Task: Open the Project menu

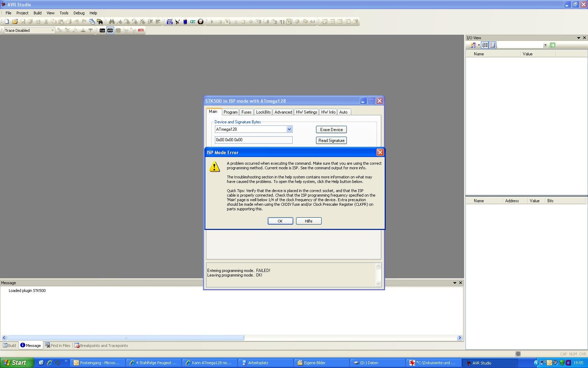Action: [22, 13]
